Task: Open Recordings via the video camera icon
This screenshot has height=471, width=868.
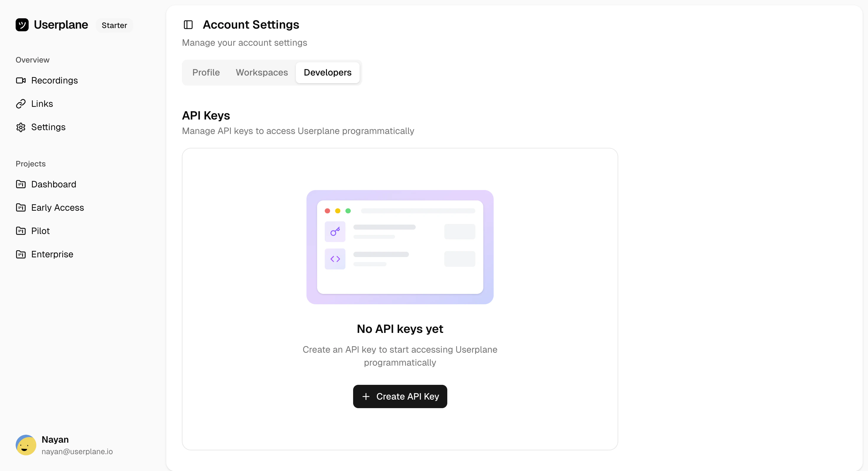Action: (x=21, y=80)
